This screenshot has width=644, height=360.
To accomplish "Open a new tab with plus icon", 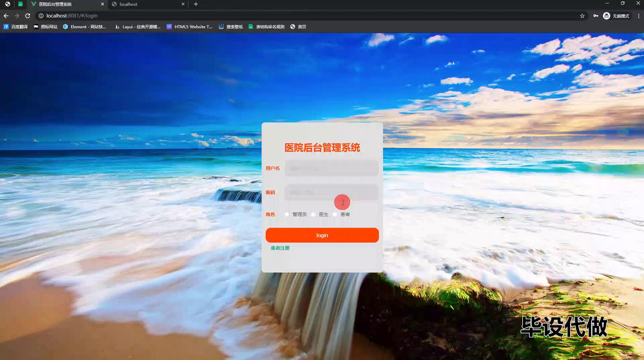I will click(x=196, y=4).
